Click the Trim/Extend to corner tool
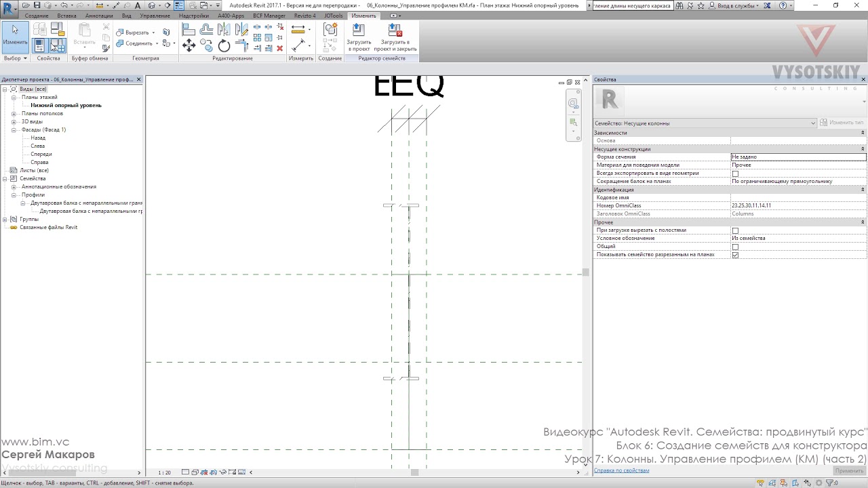This screenshot has height=488, width=868. tap(241, 46)
